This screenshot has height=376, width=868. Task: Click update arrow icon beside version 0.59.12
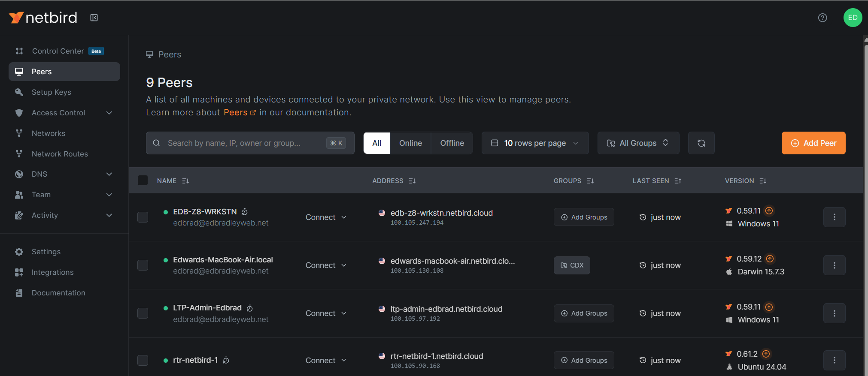click(770, 259)
